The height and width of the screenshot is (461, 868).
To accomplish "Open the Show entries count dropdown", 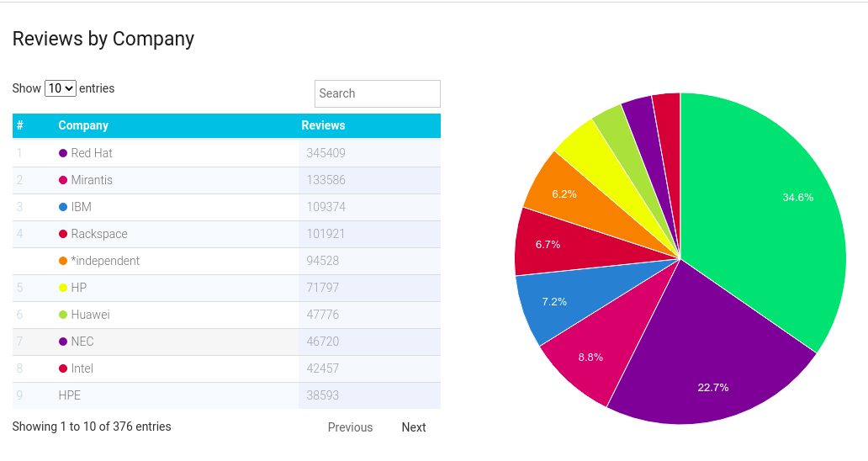I will pyautogui.click(x=61, y=88).
